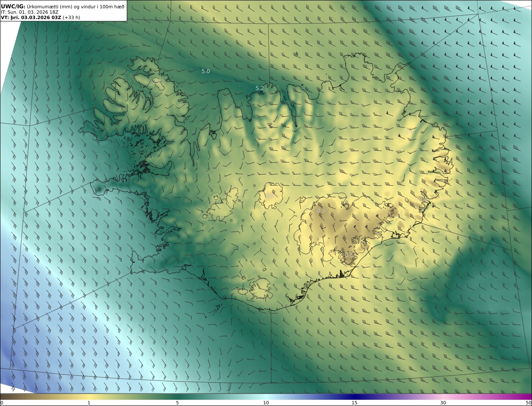
Task: Click the Langjökull glacier outline west of Hofsjökull
Action: pyautogui.click(x=222, y=204)
